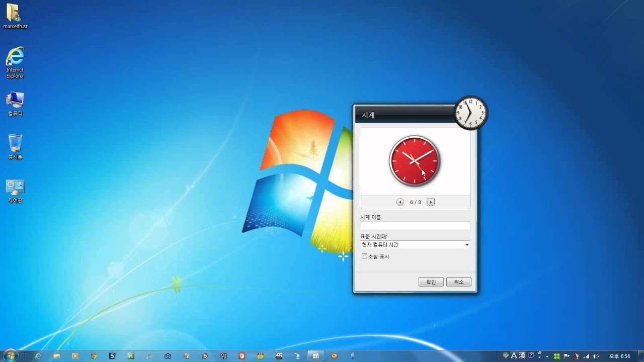Click the red clock face preview
The image size is (644, 362).
(415, 161)
